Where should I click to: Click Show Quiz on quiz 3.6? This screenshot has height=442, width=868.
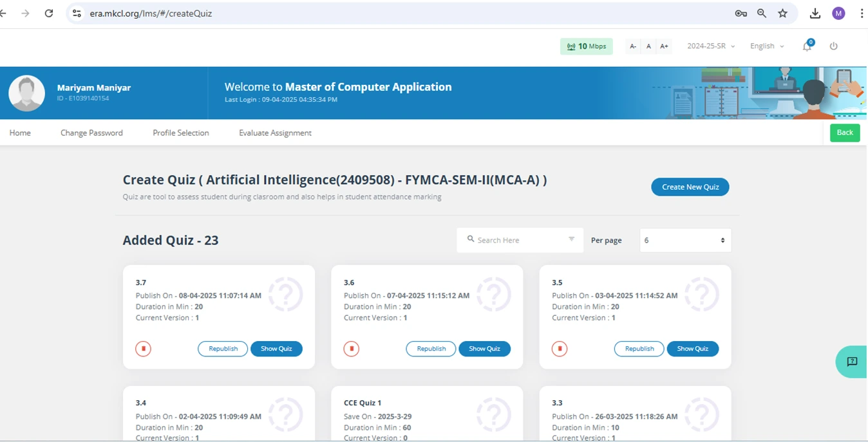tap(484, 349)
